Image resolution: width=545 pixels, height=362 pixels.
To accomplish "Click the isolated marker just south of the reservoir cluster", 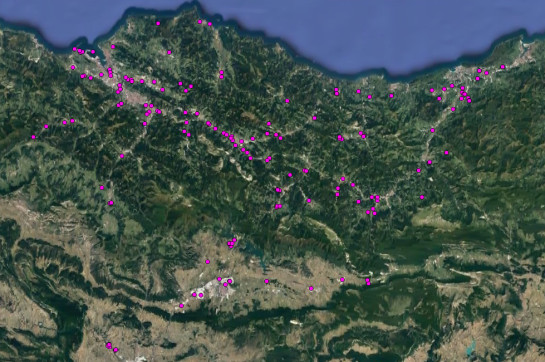I will (x=208, y=262).
